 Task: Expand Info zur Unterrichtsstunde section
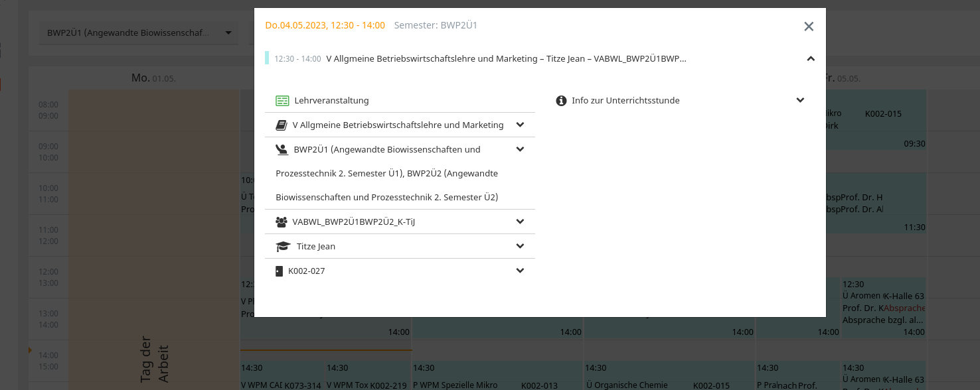coord(800,100)
